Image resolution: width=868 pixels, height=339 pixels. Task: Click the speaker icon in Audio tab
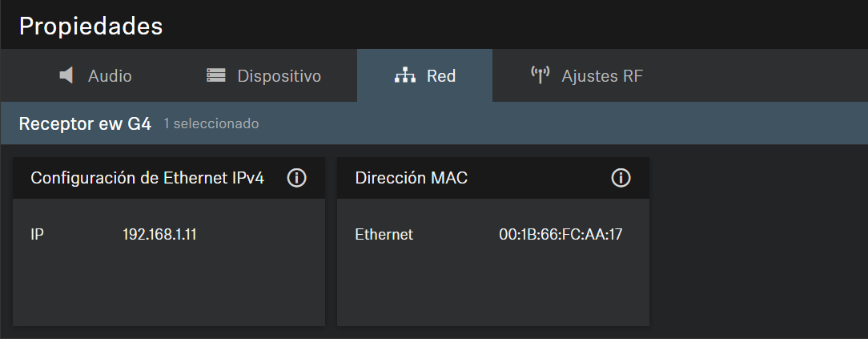[x=66, y=75]
